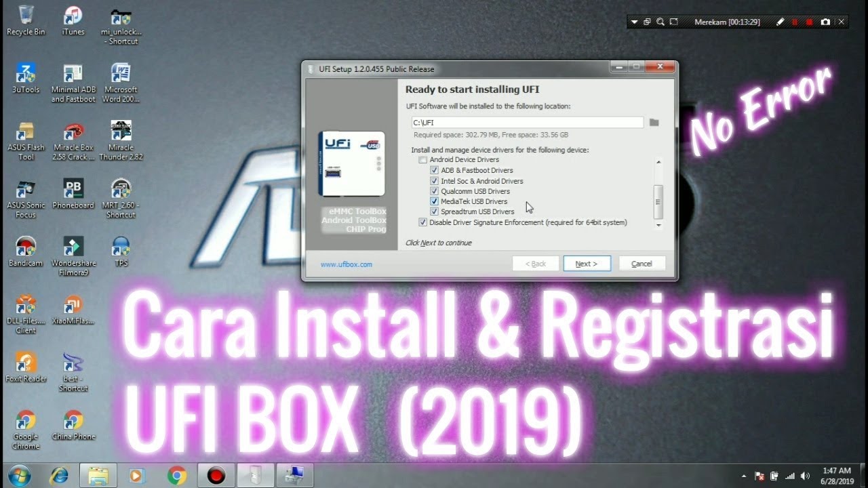Select ASUS Sonic Focus desktop icon

click(26, 199)
